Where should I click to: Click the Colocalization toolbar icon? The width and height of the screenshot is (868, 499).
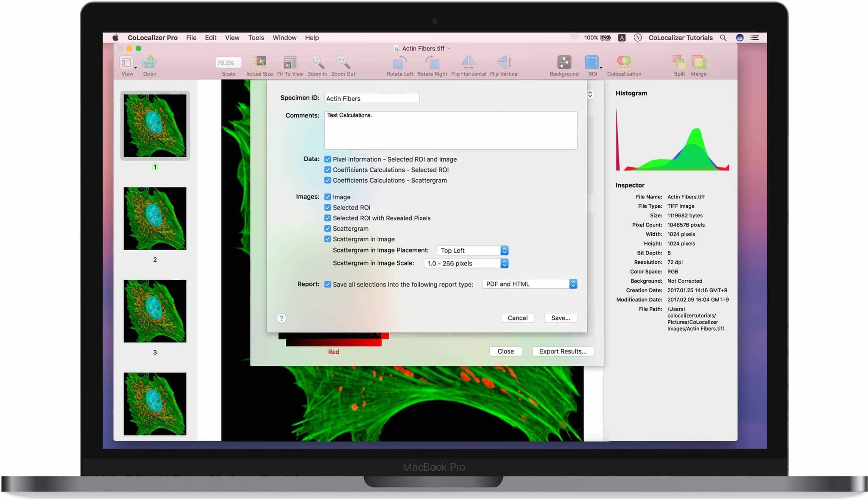pyautogui.click(x=623, y=63)
